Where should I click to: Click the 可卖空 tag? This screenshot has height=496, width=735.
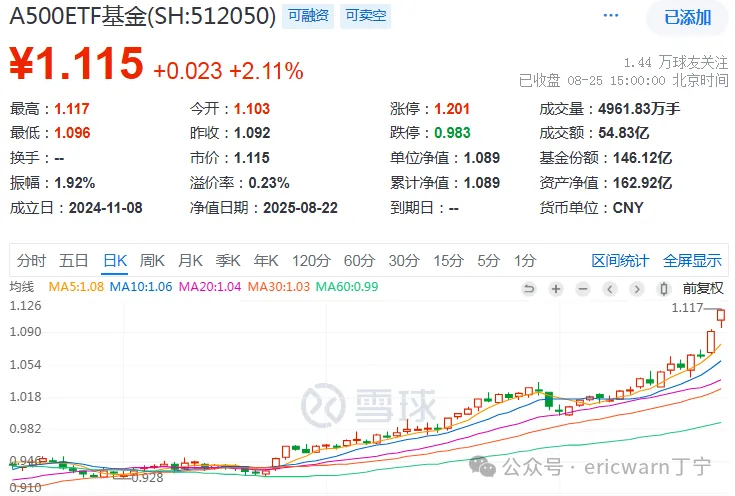(366, 15)
